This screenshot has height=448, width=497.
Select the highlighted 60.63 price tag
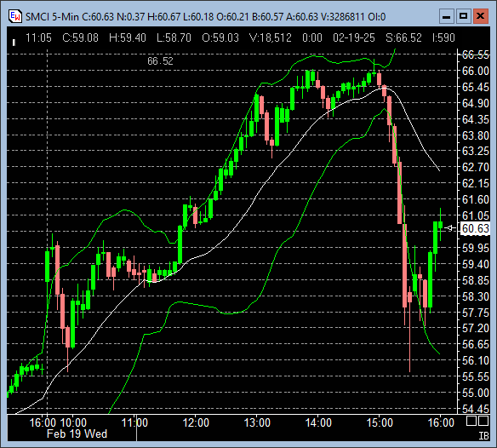coord(475,228)
